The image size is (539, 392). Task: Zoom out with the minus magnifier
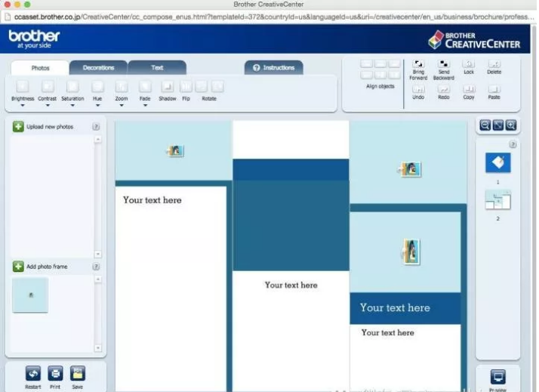click(485, 125)
